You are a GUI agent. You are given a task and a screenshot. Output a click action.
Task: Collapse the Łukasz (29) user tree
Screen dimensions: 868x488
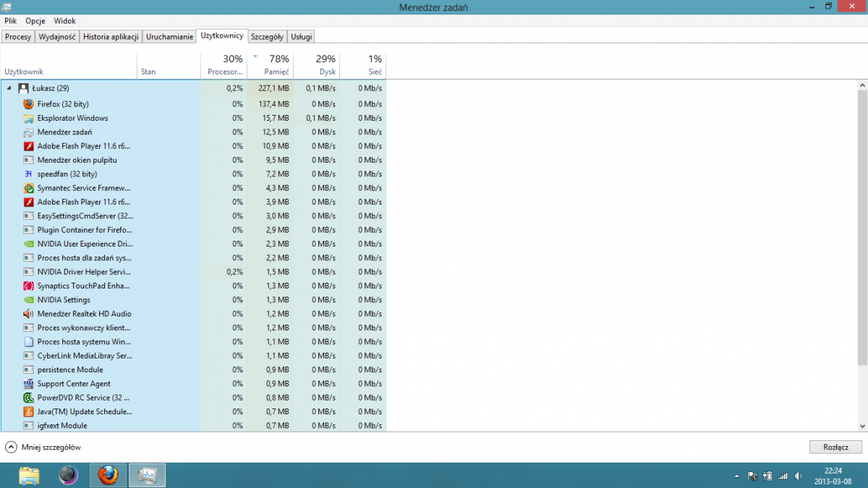[9, 88]
